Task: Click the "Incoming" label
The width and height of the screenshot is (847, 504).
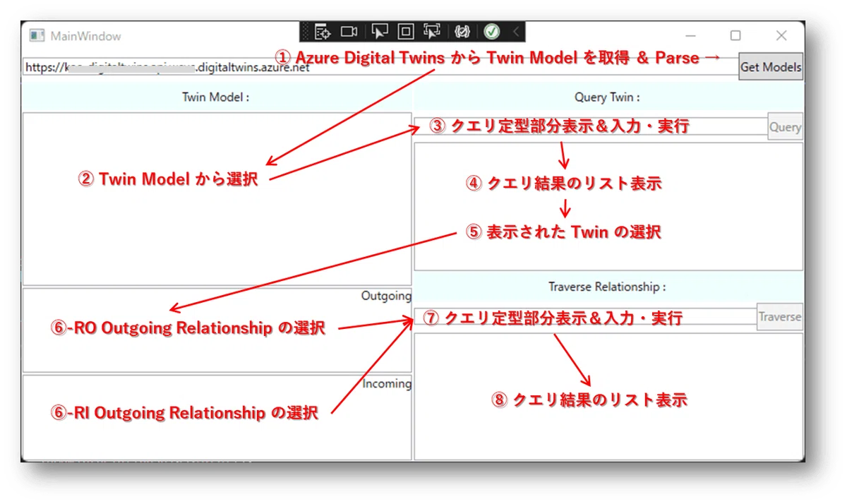Action: point(387,383)
